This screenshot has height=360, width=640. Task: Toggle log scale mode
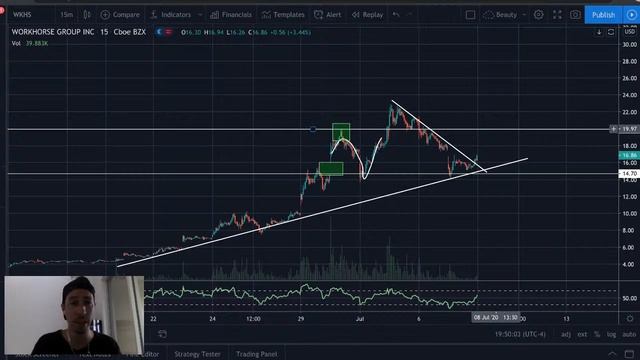pyautogui.click(x=611, y=334)
